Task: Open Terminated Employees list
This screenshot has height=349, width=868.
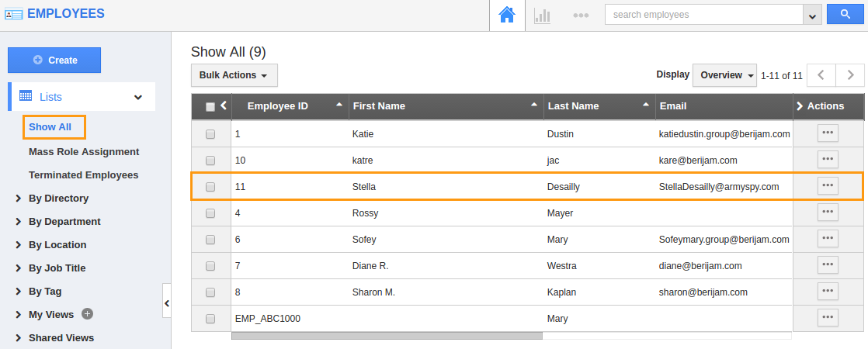Action: (84, 174)
